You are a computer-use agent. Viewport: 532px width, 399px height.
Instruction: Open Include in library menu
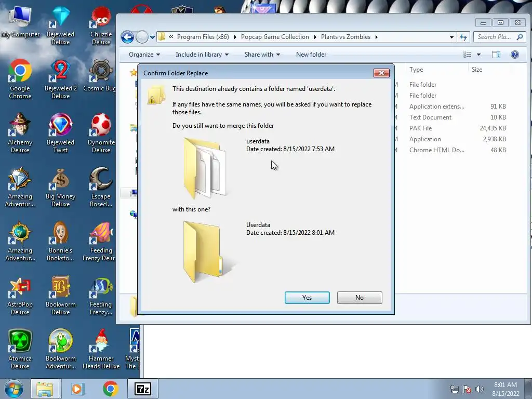point(202,54)
